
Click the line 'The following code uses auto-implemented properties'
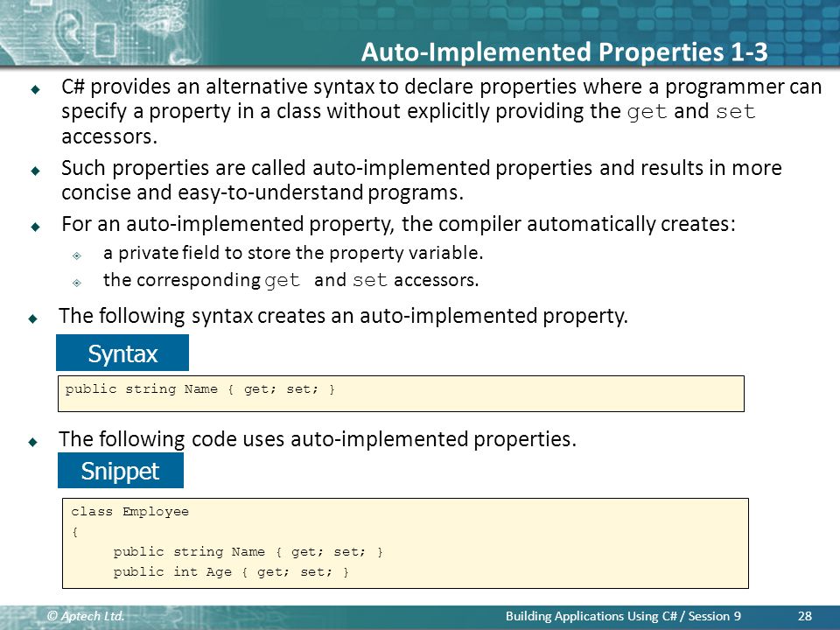(317, 439)
